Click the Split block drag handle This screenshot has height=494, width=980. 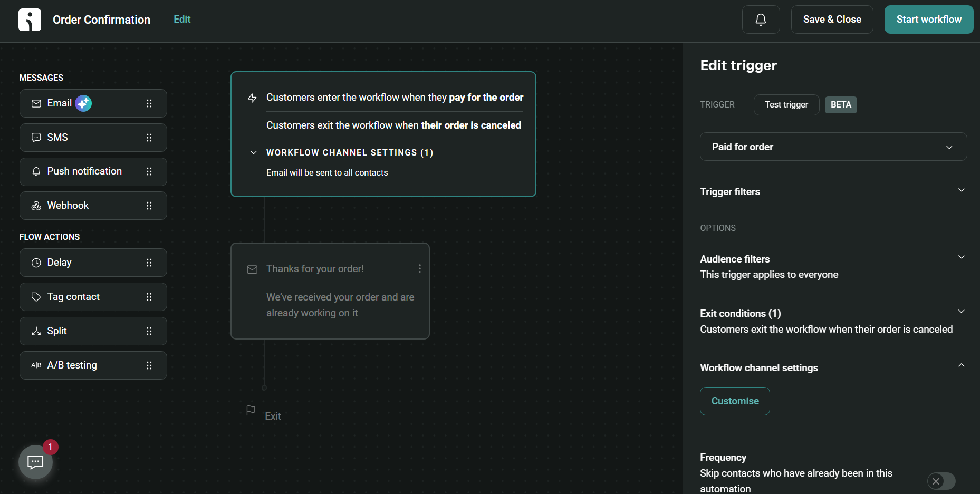click(x=149, y=331)
